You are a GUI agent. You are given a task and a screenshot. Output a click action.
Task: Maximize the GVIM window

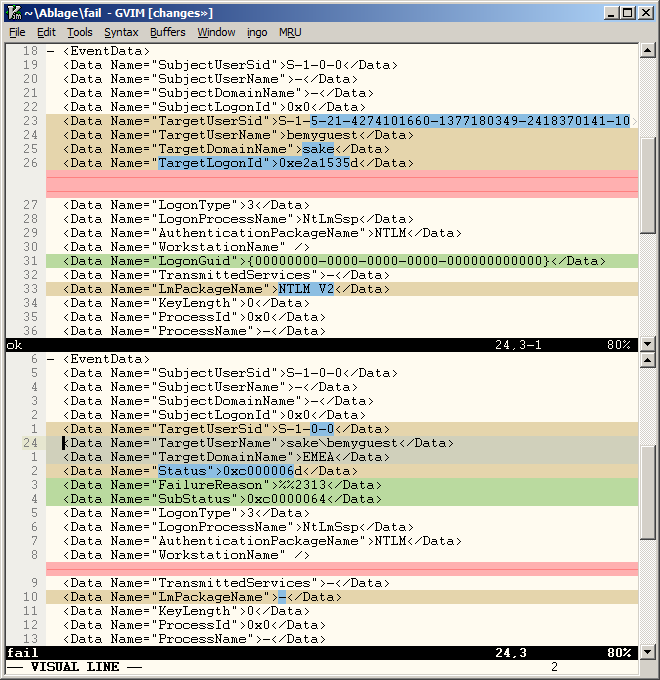628,13
